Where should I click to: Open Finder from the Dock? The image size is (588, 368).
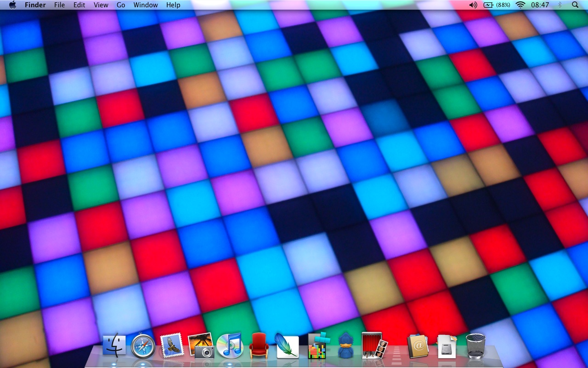point(114,345)
